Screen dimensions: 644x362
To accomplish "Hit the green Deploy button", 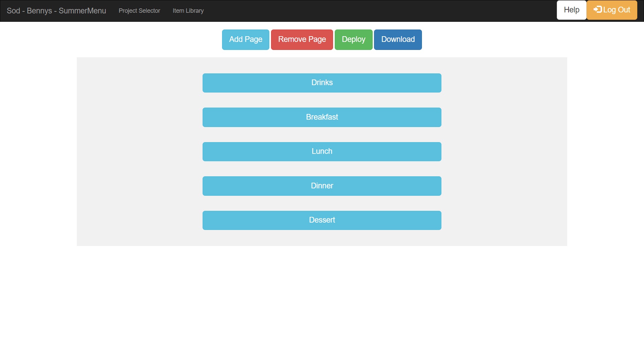I will click(x=354, y=40).
